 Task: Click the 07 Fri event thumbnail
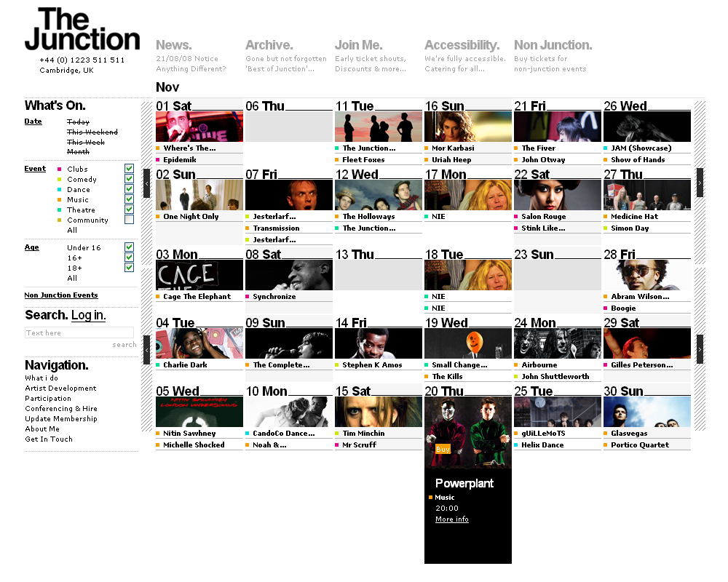pos(289,196)
